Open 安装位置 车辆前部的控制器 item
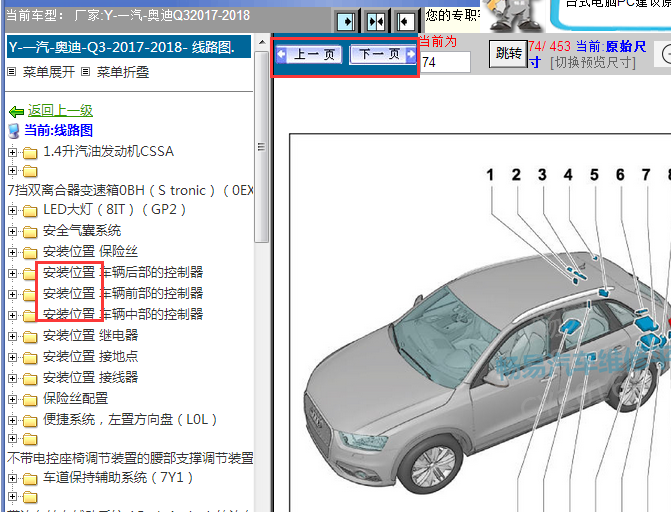 point(123,293)
